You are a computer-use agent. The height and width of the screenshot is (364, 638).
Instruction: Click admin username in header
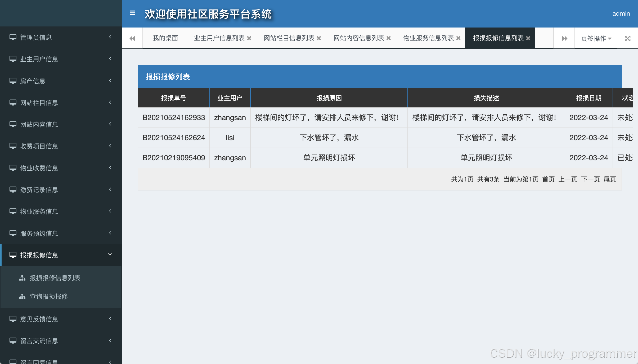point(621,13)
